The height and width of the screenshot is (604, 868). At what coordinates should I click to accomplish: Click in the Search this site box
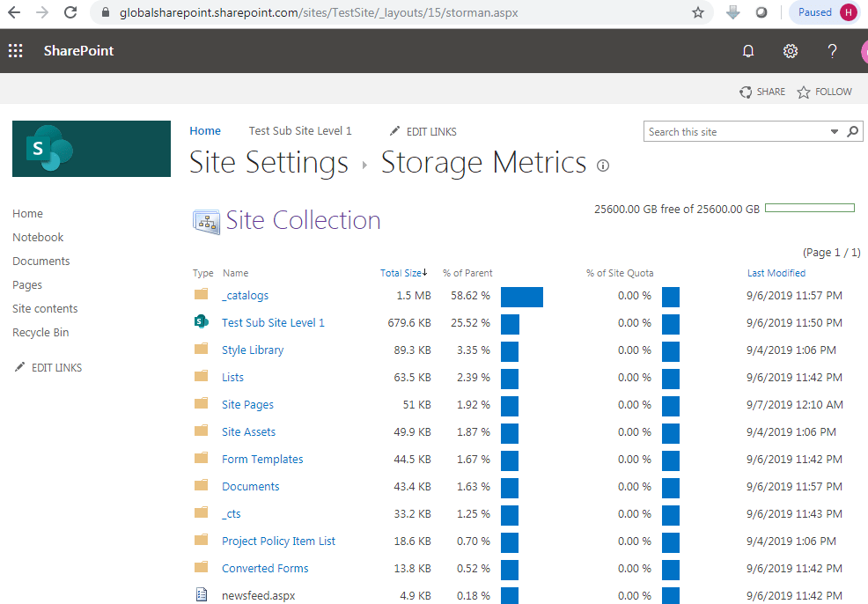pyautogui.click(x=736, y=132)
